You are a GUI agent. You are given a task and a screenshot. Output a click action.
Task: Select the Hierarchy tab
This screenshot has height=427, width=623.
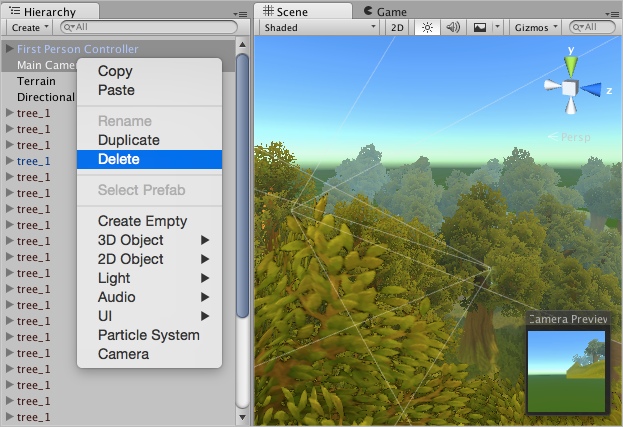click(50, 12)
